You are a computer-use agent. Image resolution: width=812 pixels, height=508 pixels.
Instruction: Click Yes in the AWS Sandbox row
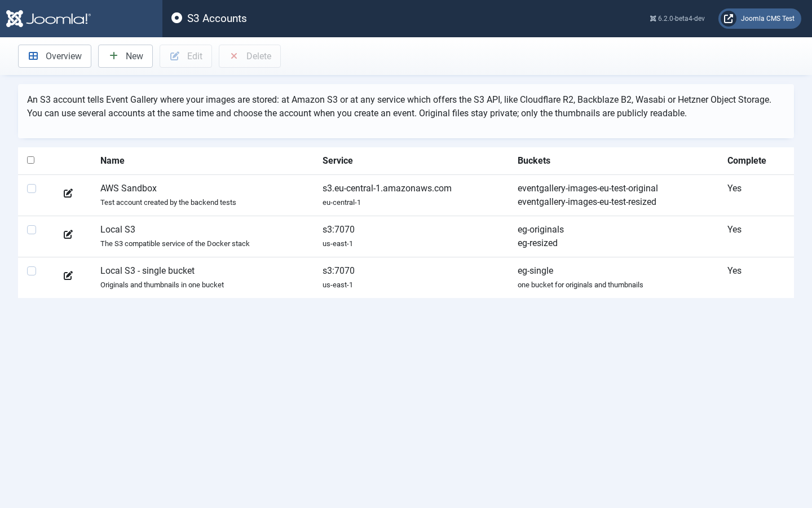(734, 188)
